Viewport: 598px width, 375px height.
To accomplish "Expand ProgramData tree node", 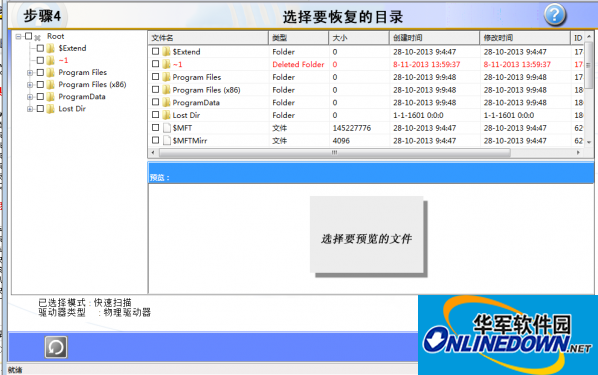I will [30, 97].
